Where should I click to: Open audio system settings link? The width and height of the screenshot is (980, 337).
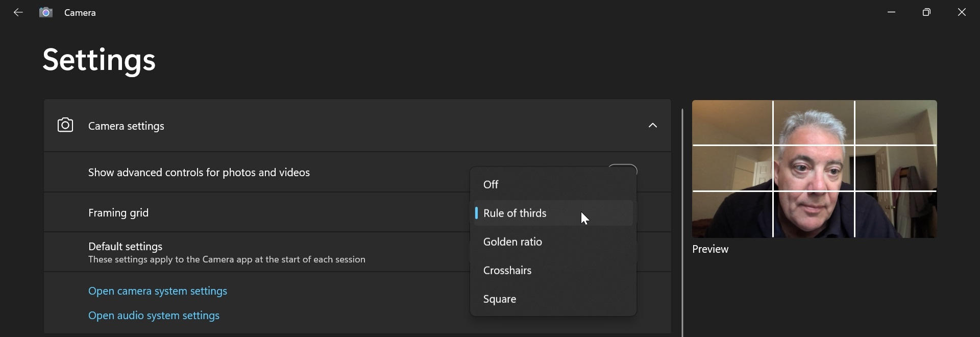pos(154,316)
